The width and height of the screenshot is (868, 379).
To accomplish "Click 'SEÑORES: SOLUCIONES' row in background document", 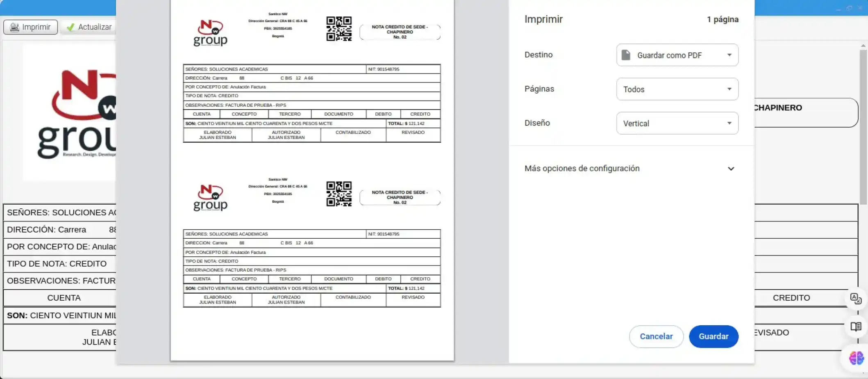I will click(x=60, y=212).
